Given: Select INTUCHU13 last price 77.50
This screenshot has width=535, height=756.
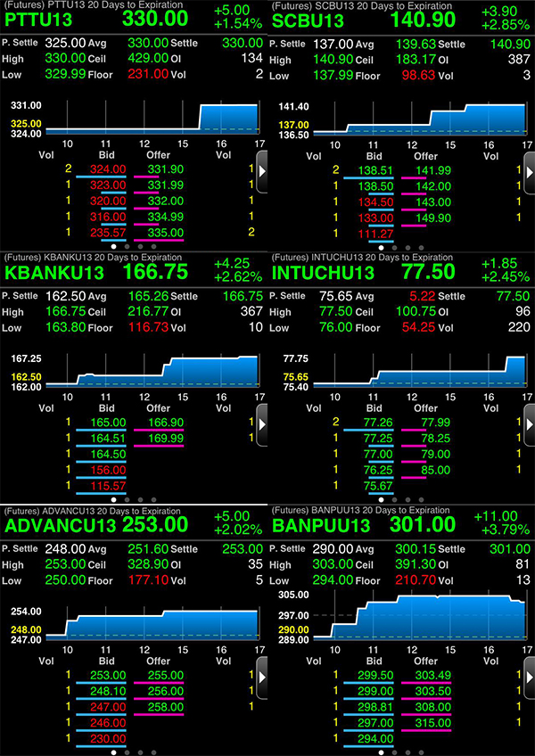Looking at the screenshot, I should [x=428, y=271].
